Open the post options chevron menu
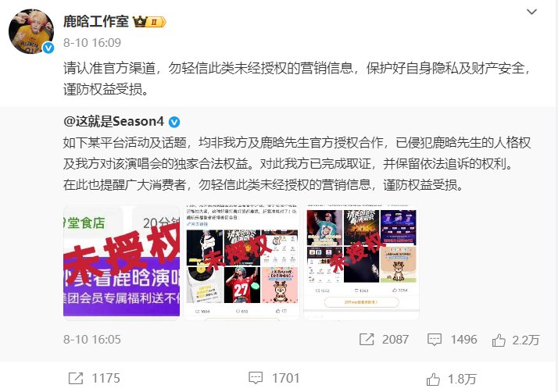558x392 pixels. pyautogui.click(x=531, y=12)
